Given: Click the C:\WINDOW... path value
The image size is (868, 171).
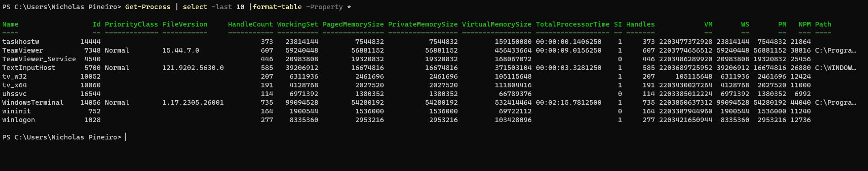Looking at the screenshot, I should click(836, 68).
